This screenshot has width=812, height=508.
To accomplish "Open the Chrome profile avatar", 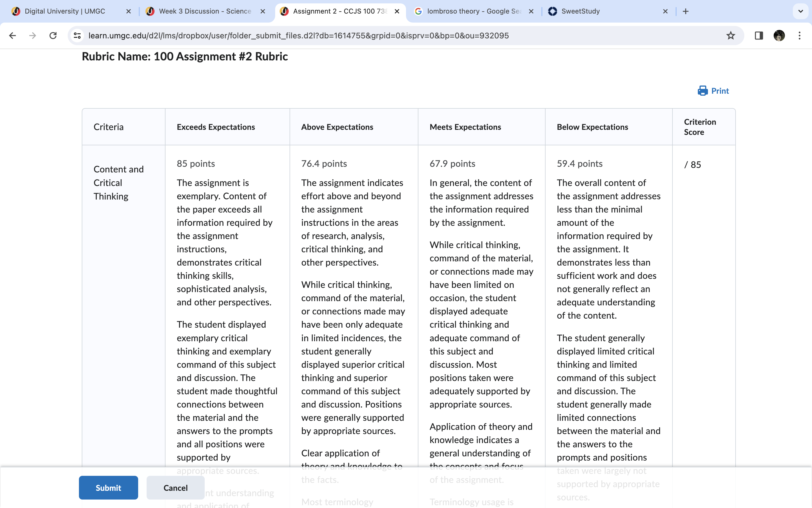I will (x=779, y=36).
